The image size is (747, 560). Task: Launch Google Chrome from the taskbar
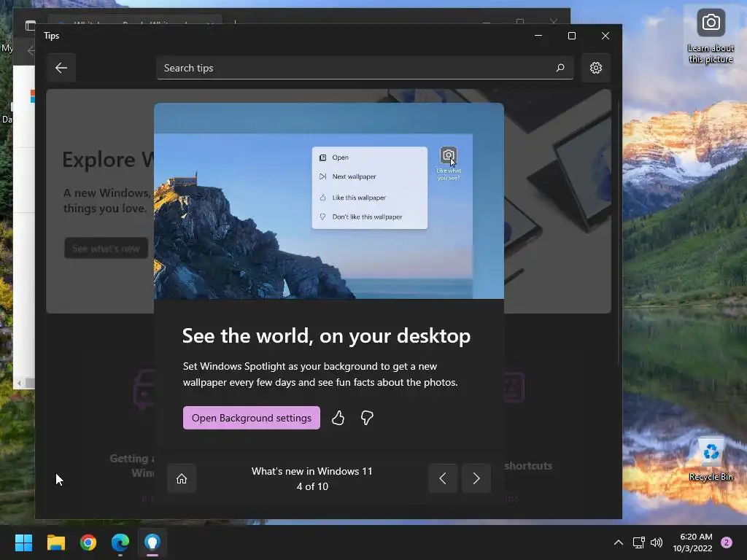[x=88, y=542]
